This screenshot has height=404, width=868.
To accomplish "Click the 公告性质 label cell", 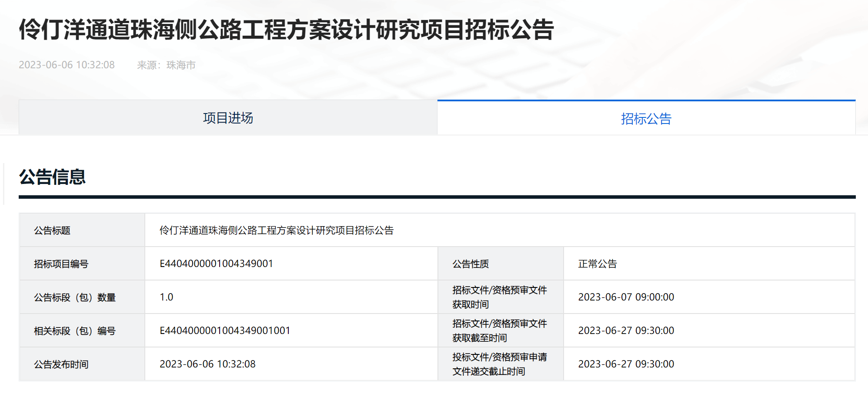I will [471, 264].
